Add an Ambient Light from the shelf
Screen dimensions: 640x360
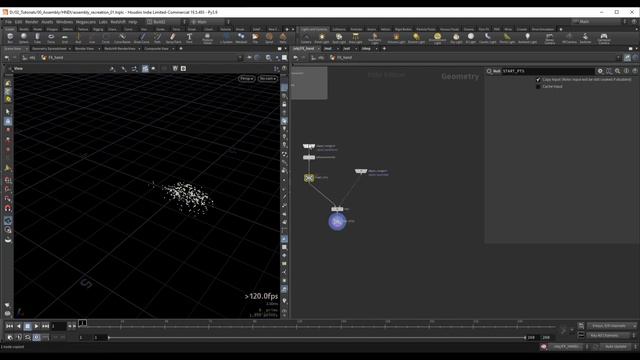[x=527, y=38]
